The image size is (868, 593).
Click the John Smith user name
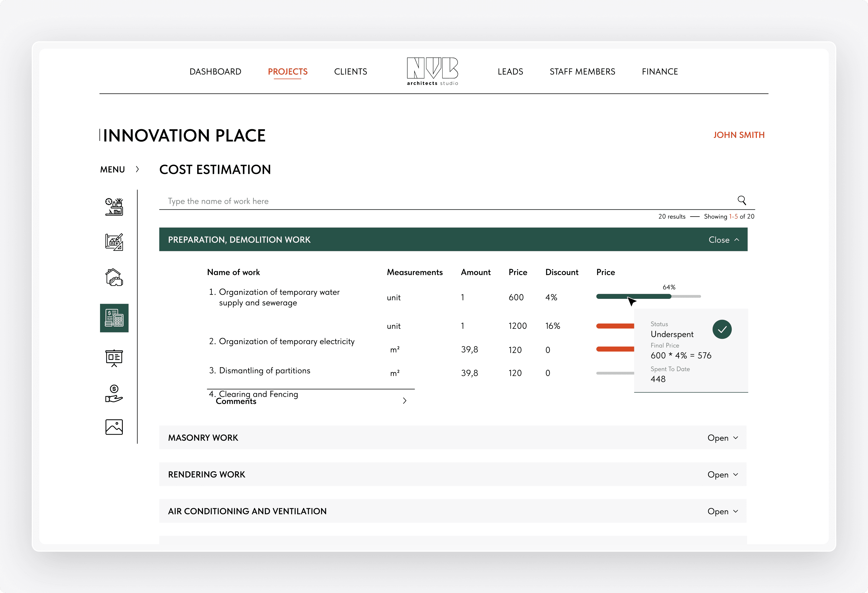[739, 135]
